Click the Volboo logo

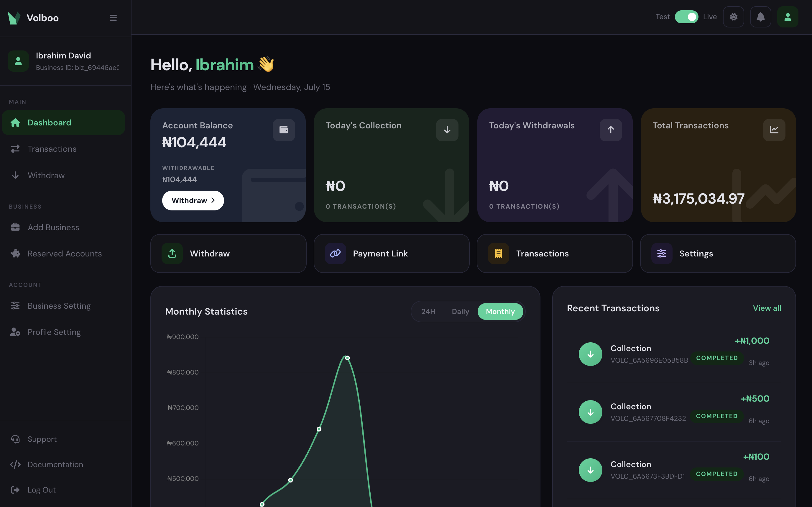coord(14,18)
